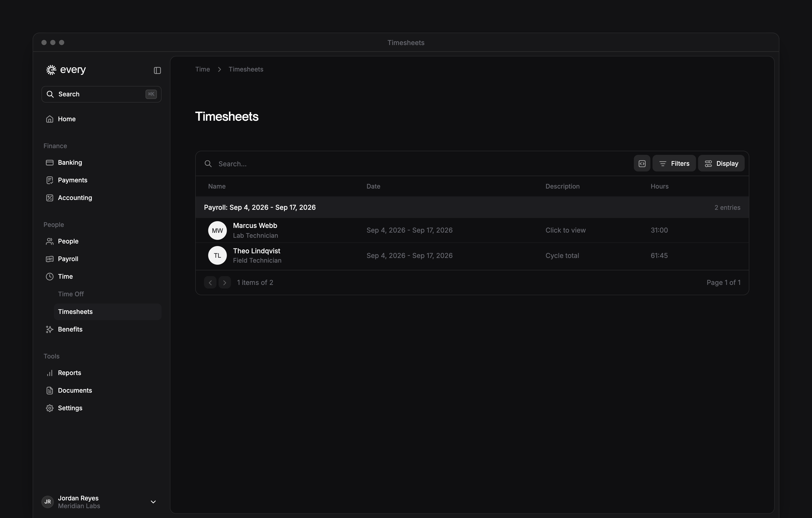Click the Settings gear icon
Screen dimensions: 812x518
click(x=49, y=408)
